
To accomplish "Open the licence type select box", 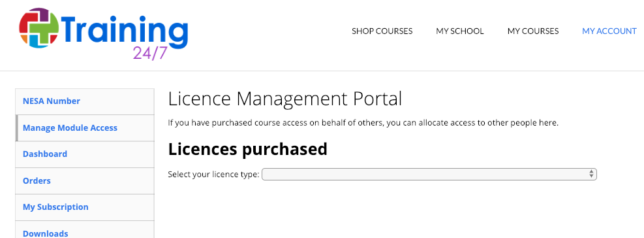I will pyautogui.click(x=429, y=174).
